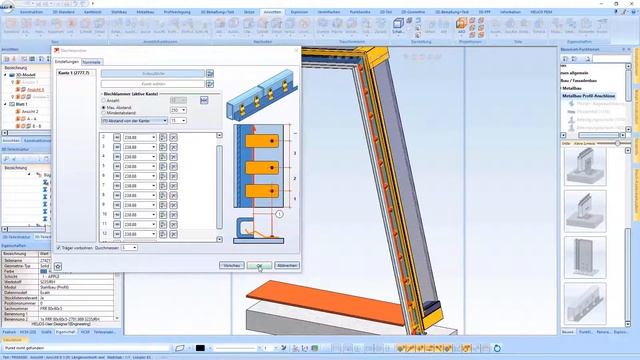Open the edge distance 15 dropdown
This screenshot has height=360, width=640.
pos(183,121)
